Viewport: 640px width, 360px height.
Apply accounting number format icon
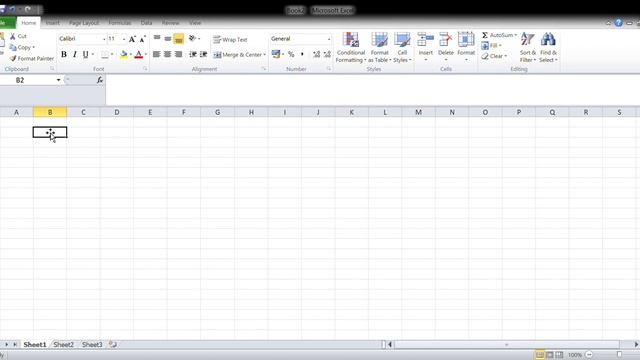point(276,54)
